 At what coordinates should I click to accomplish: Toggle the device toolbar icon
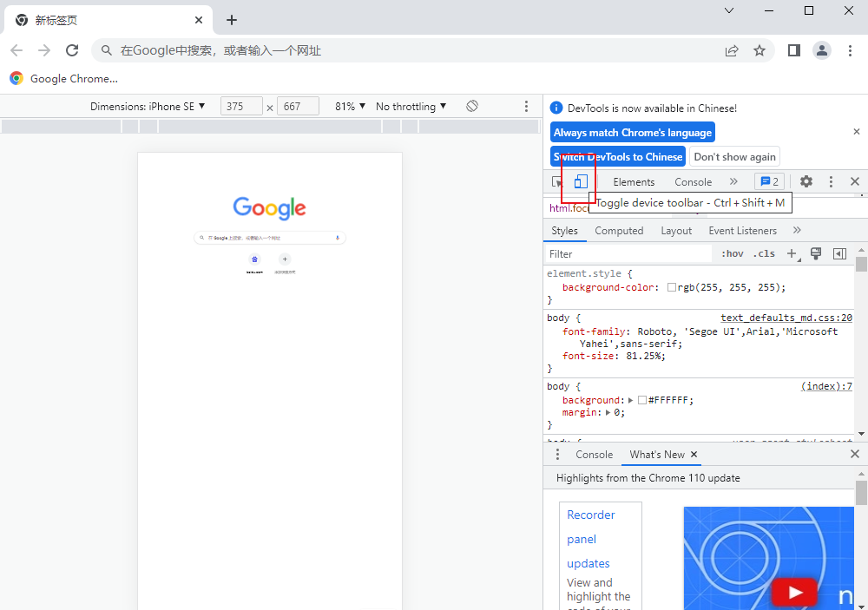(580, 181)
